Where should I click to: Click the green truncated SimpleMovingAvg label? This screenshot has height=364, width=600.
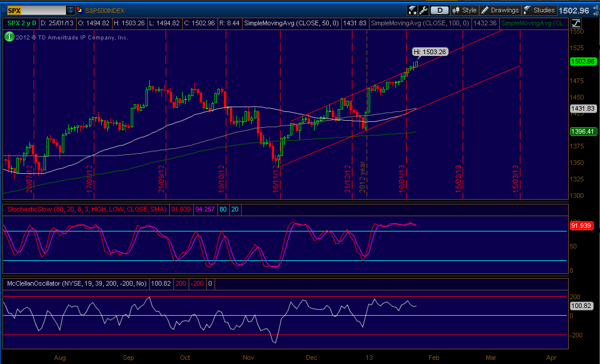point(534,23)
